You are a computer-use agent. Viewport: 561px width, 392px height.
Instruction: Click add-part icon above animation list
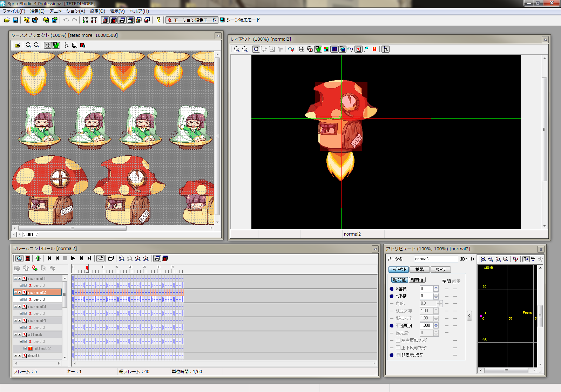pyautogui.click(x=34, y=268)
